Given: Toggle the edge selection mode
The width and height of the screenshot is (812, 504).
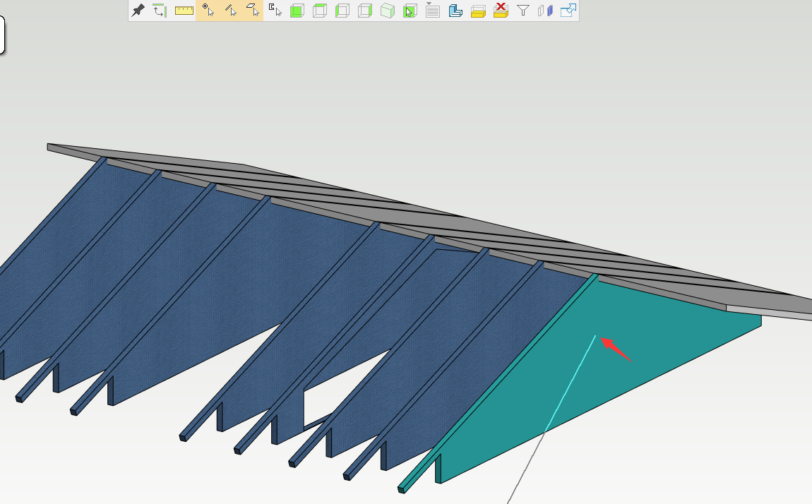Looking at the screenshot, I should coord(230,11).
